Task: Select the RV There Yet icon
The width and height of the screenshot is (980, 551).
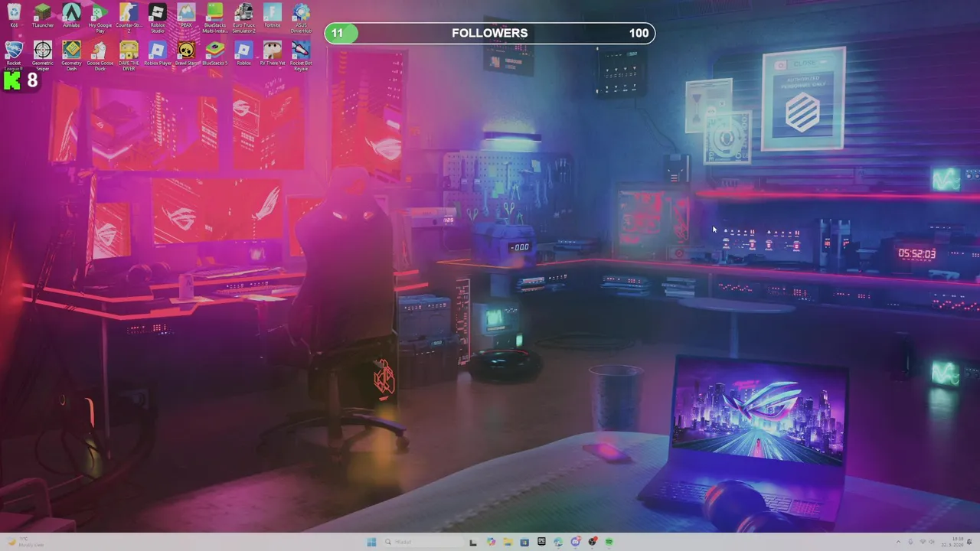Action: (273, 54)
